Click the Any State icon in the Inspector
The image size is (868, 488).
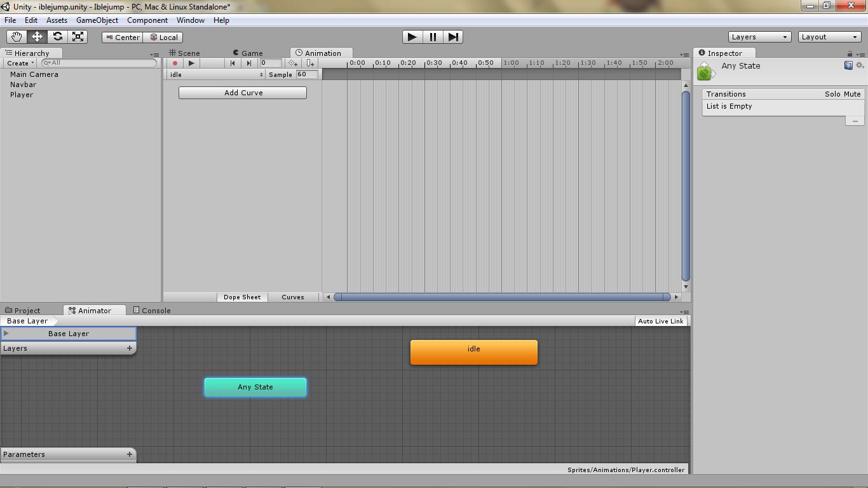pos(706,71)
